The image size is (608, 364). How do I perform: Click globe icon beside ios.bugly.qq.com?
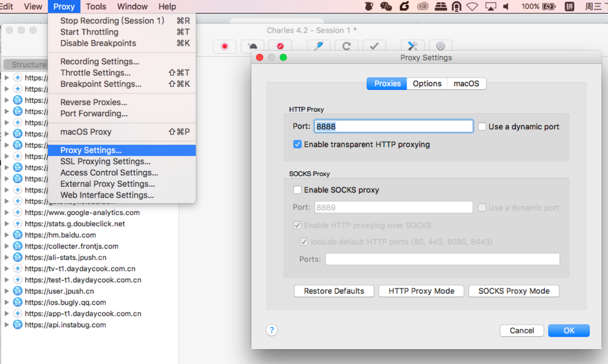(18, 302)
